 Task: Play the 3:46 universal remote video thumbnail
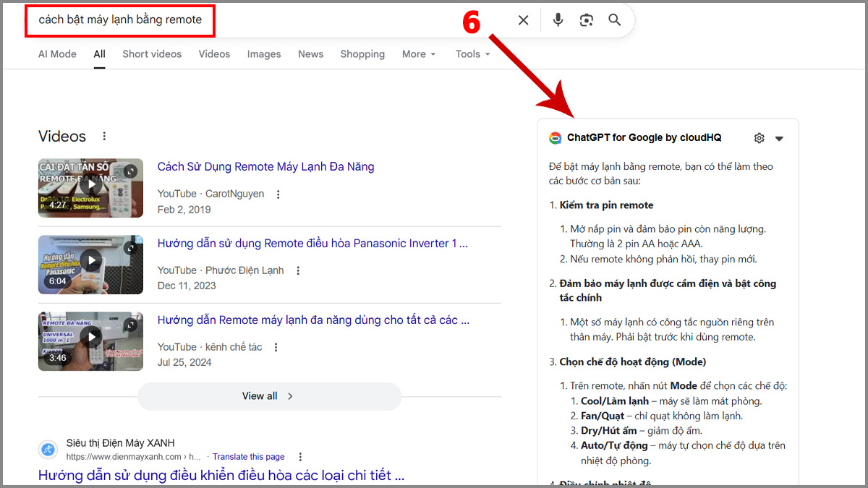(90, 341)
